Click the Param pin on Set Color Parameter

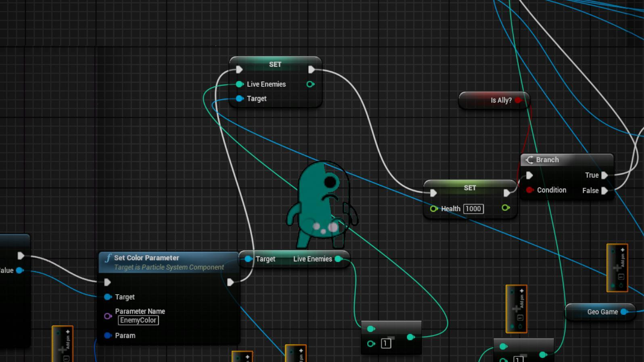pyautogui.click(x=108, y=335)
